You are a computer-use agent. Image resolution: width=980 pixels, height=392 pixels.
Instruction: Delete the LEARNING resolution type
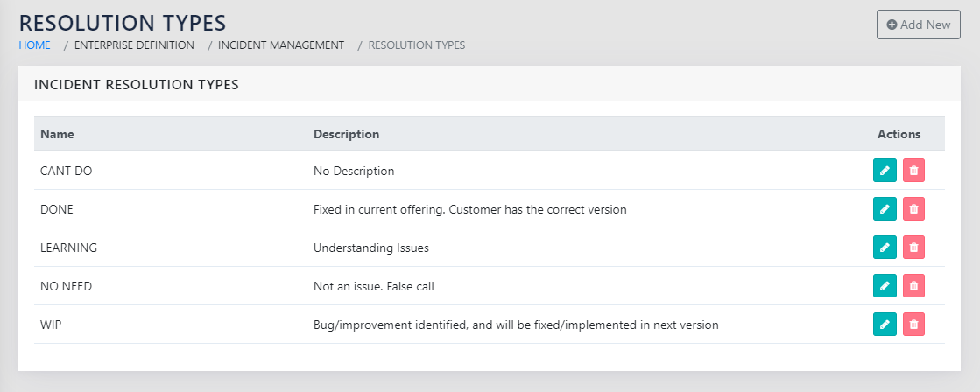tap(913, 248)
